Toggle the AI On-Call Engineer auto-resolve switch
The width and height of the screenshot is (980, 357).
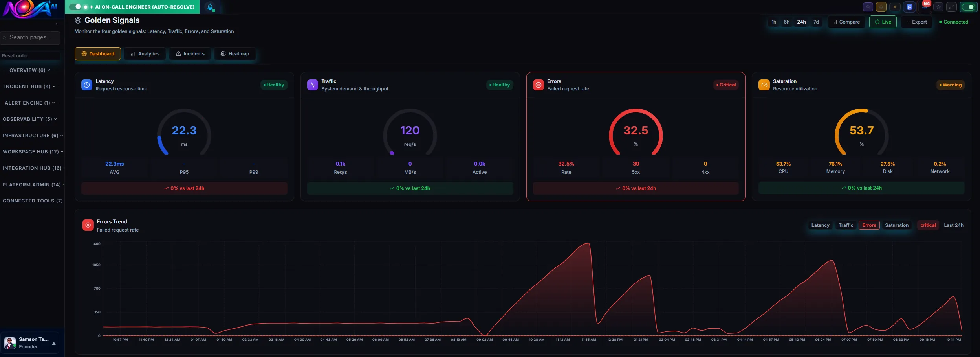pos(75,7)
